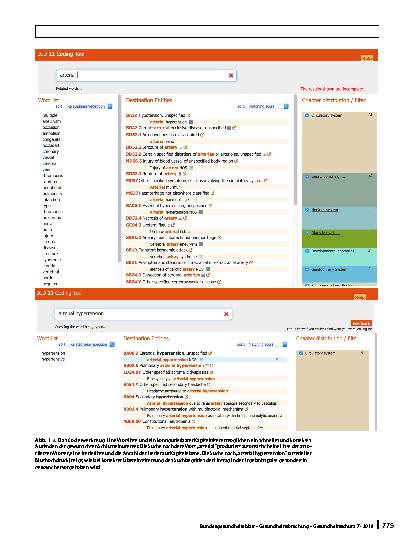This screenshot has height=550, width=413.
Task: Open external link icon after 'Essential hypertension, unspecified'
Action: click(210, 353)
